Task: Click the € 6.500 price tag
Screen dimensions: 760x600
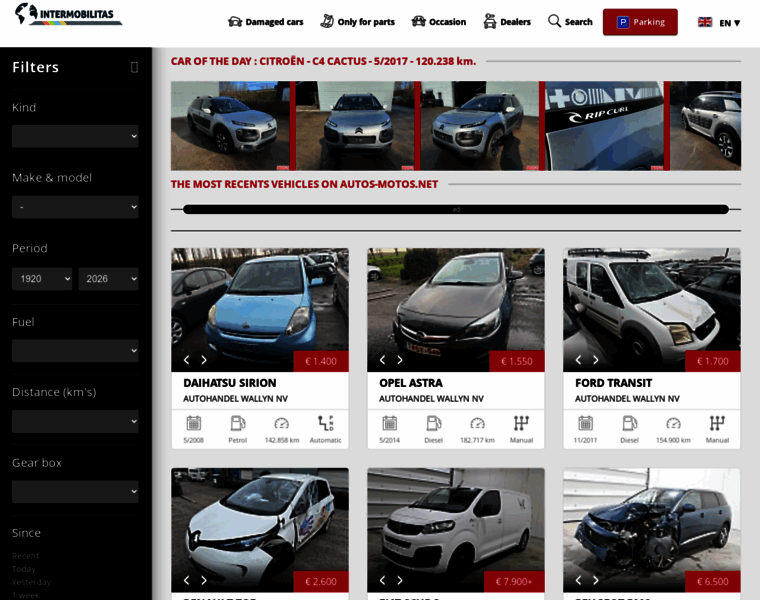Action: [712, 582]
